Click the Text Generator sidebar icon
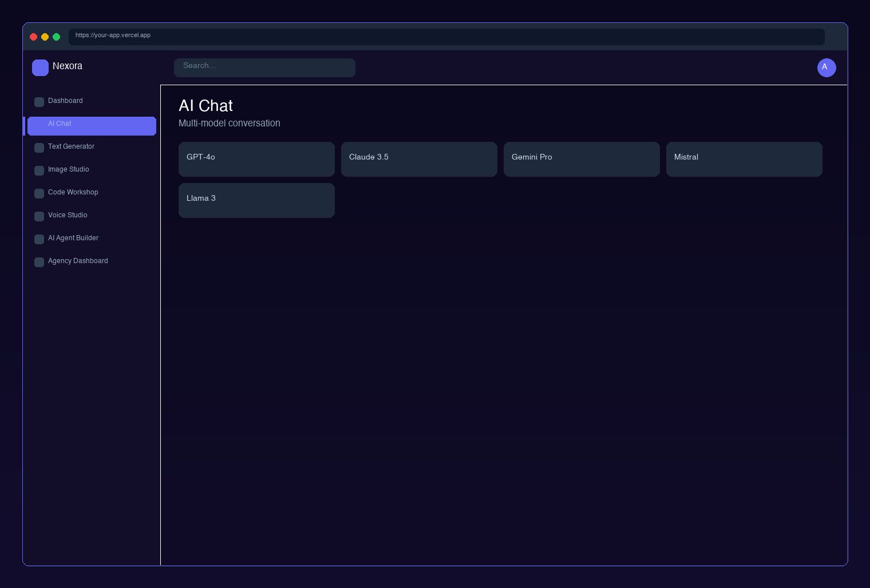 39,148
